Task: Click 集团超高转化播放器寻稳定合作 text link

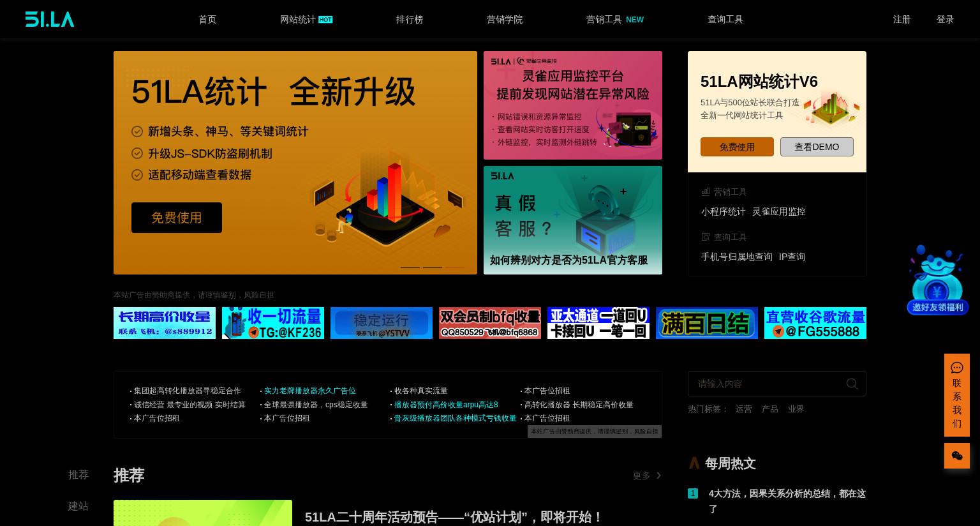Action: point(188,391)
